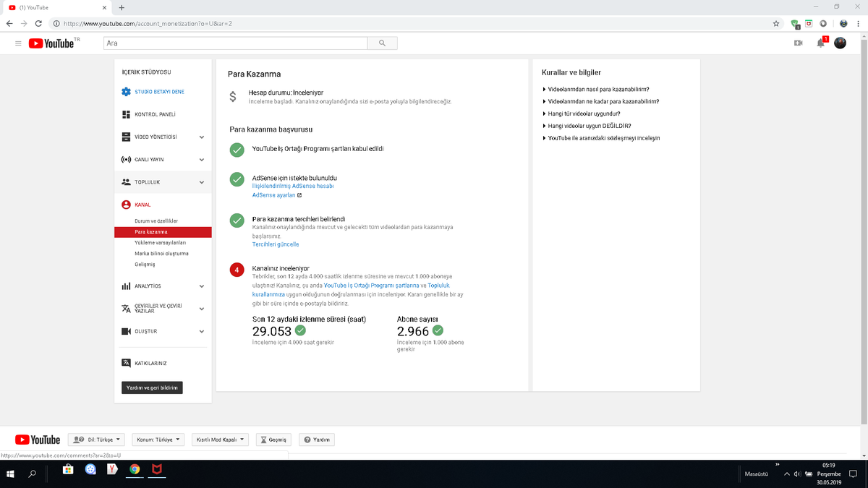The width and height of the screenshot is (868, 488).
Task: Click the footer Geçmiş button
Action: tap(273, 440)
